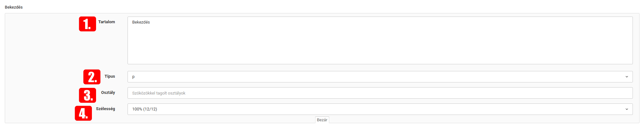Click the red number 1 badge
This screenshot has width=644, height=127.
87,24
